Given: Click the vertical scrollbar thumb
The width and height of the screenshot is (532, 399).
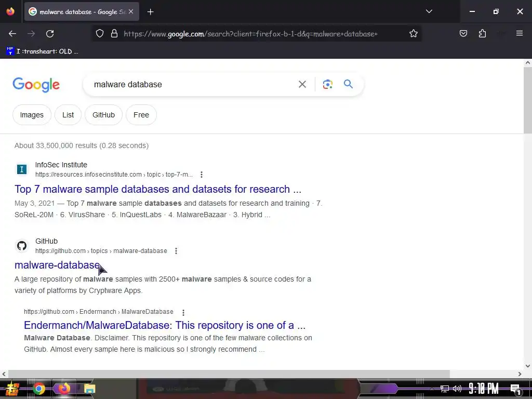Looking at the screenshot, I should (x=527, y=100).
